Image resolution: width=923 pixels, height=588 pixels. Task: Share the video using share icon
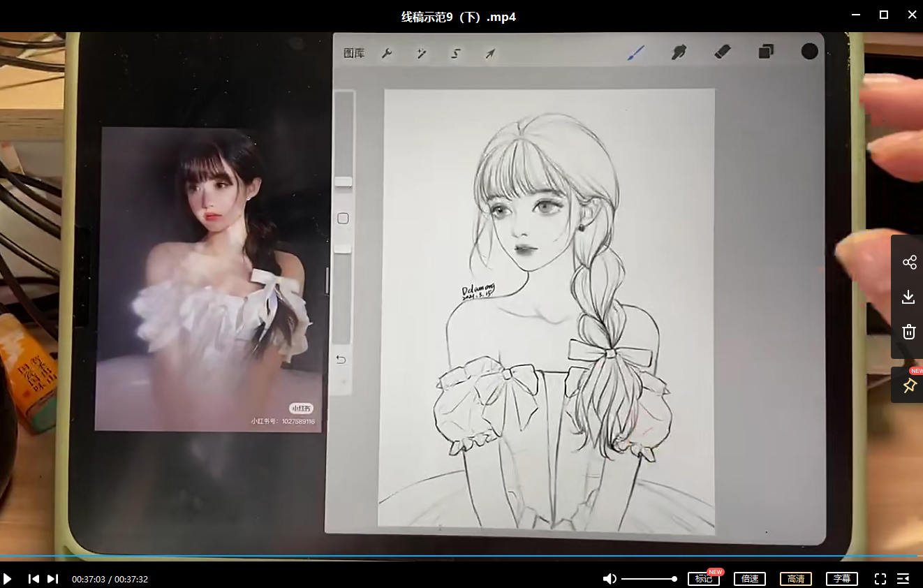pos(909,263)
